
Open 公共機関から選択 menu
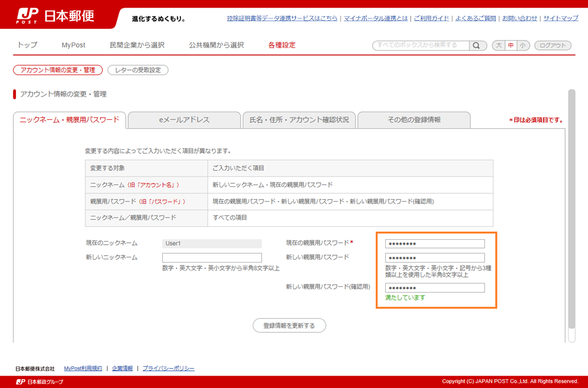pos(216,45)
